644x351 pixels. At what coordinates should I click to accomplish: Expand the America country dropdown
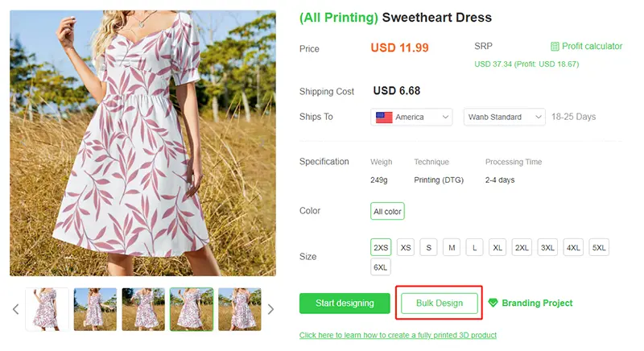(411, 117)
